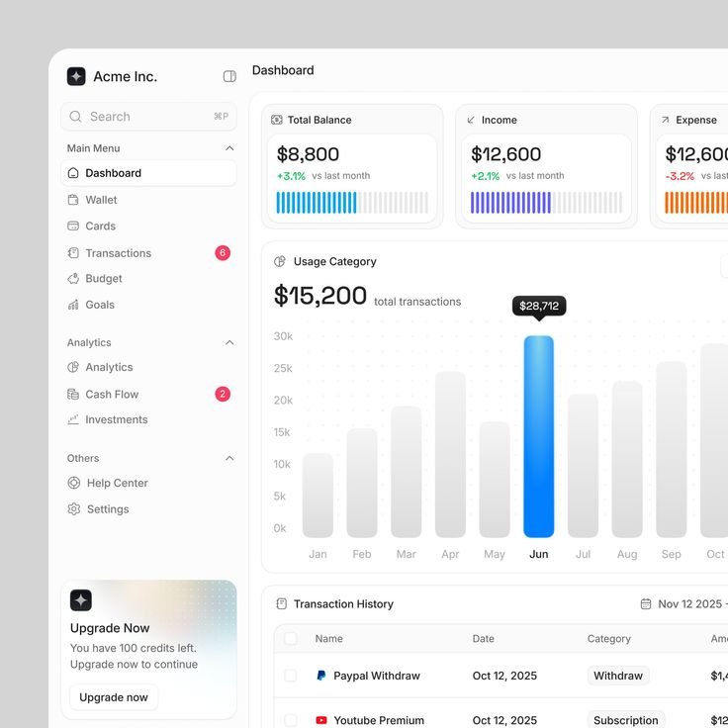Click the Acme Inc. star logo icon
This screenshot has height=728, width=728.
(x=76, y=76)
